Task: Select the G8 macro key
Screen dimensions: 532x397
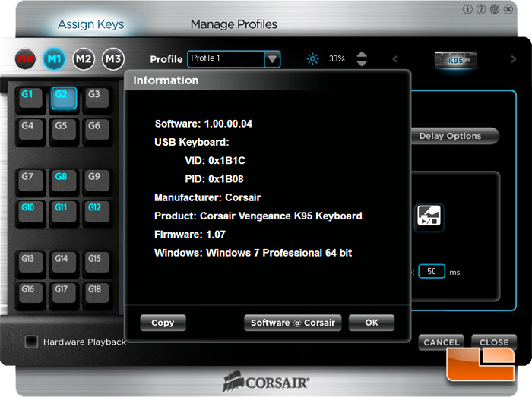Action: pos(64,180)
